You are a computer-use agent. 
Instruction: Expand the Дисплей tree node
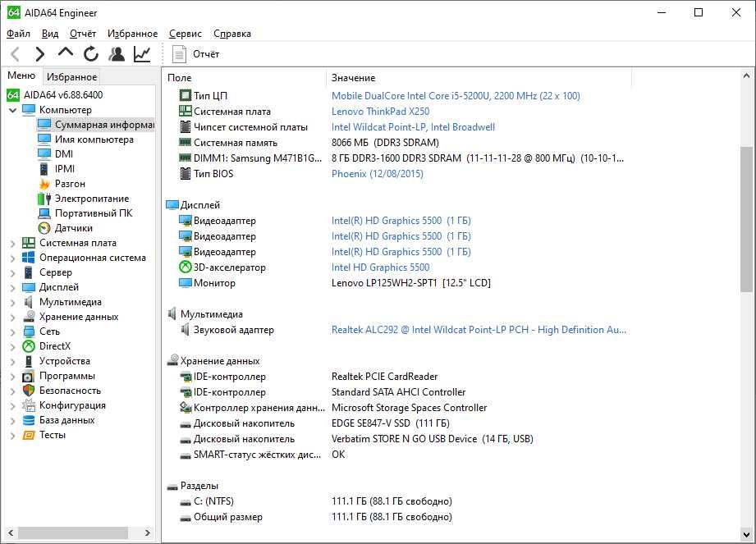coord(13,288)
